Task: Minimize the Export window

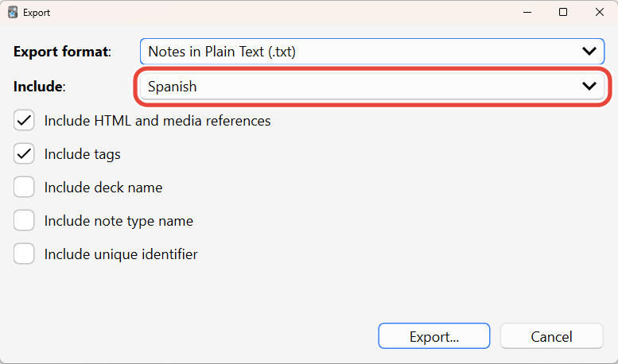Action: (527, 12)
